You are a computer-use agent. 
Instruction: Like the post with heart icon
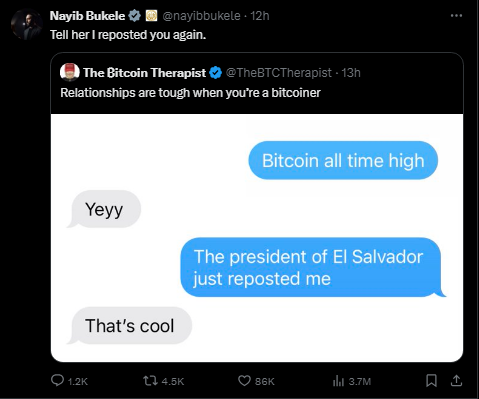coord(244,381)
